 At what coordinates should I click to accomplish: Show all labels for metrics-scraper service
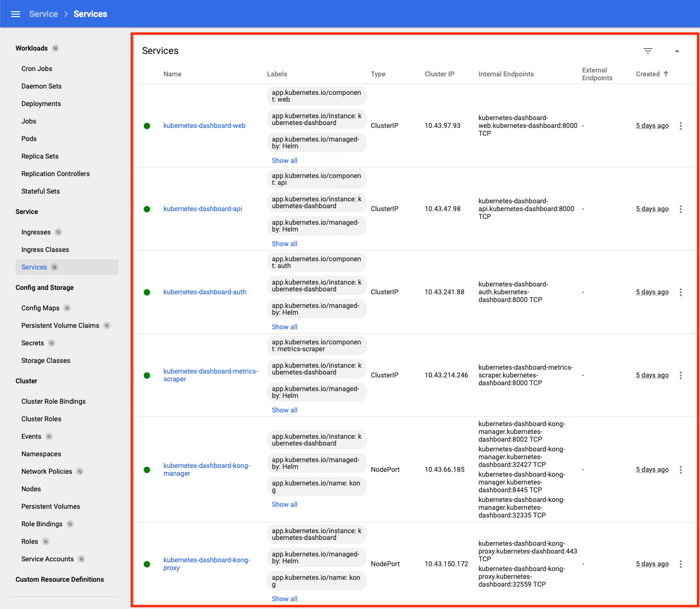[285, 410]
